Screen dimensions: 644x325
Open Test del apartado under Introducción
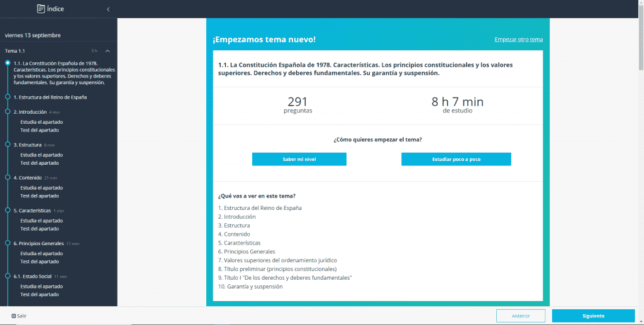[40, 130]
